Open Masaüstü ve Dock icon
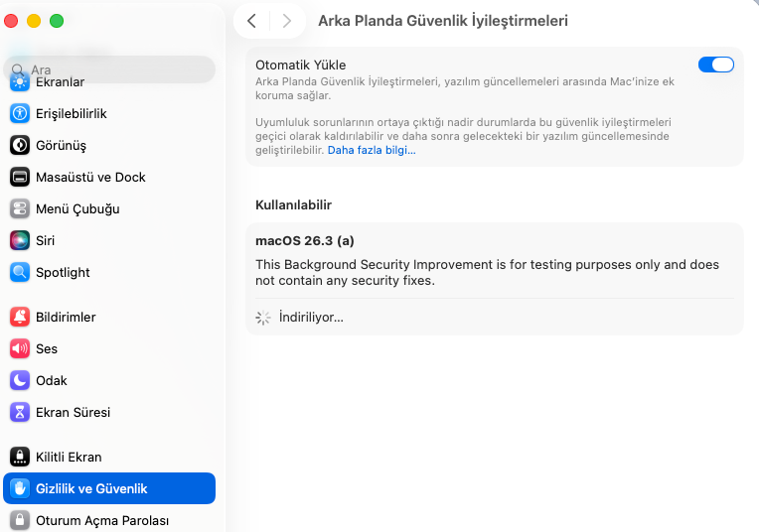This screenshot has height=532, width=759. point(20,177)
